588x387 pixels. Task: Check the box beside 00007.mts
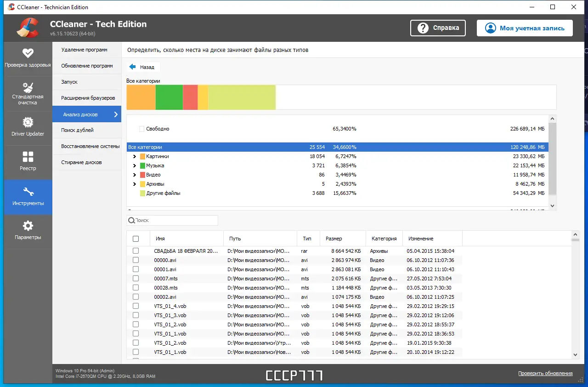(x=136, y=279)
